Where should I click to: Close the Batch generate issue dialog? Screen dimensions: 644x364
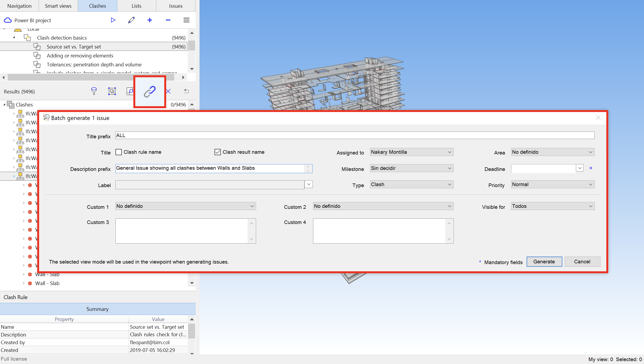click(598, 118)
